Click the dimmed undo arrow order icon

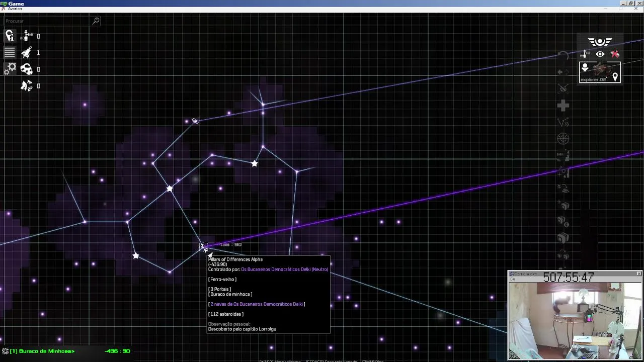point(563,56)
